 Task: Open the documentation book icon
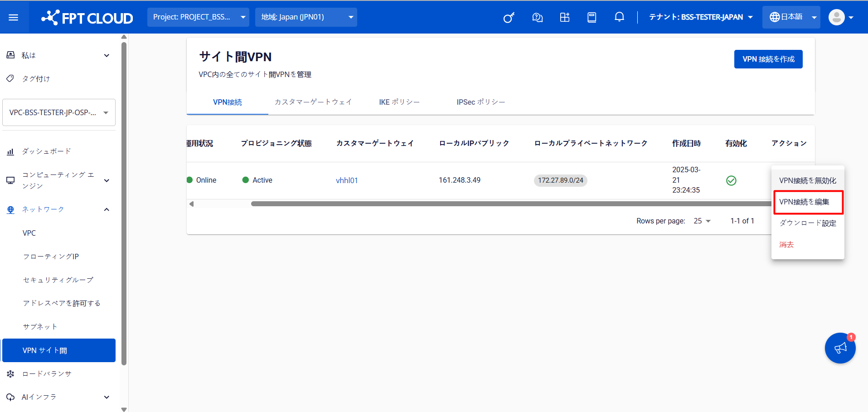592,17
